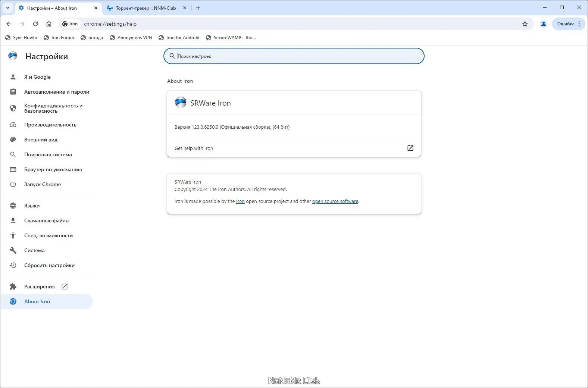This screenshot has height=388, width=588.
Task: Click the external link icon beside Расширения
Action: click(x=65, y=287)
